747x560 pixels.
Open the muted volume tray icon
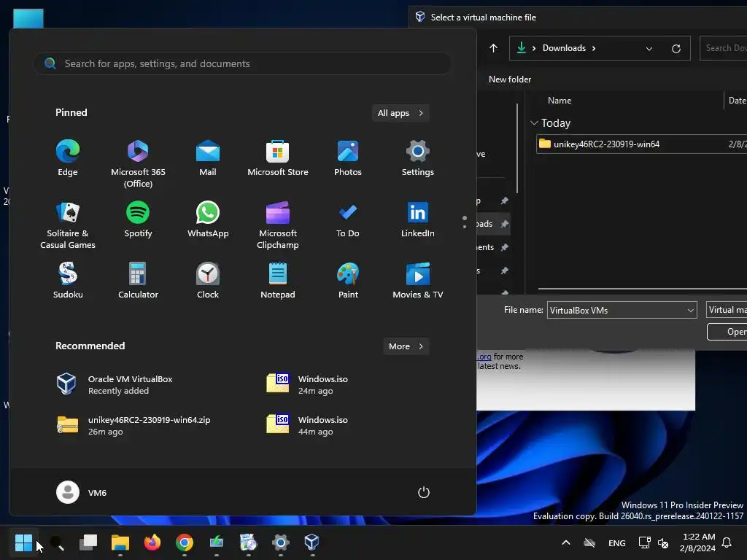pos(662,542)
